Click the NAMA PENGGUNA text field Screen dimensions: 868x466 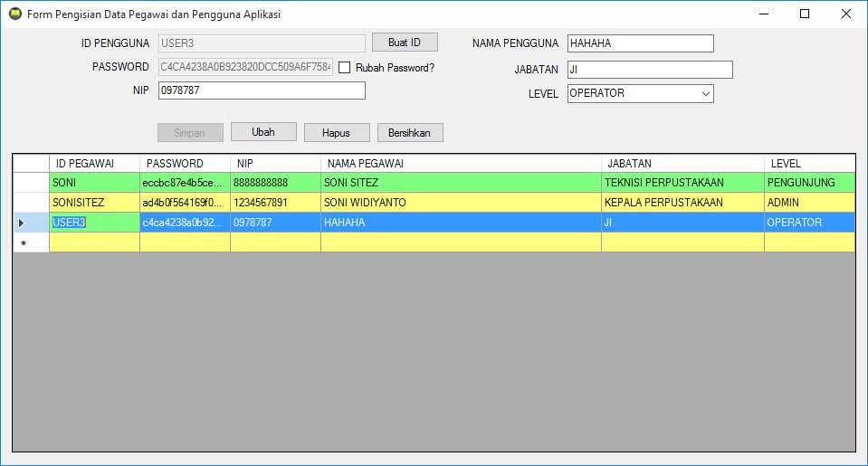click(x=640, y=43)
